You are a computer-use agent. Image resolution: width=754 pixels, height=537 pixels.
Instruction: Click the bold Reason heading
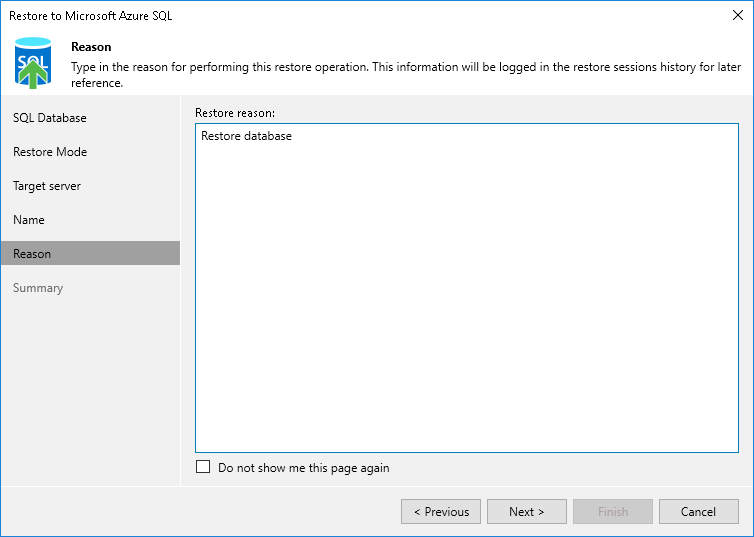point(91,47)
